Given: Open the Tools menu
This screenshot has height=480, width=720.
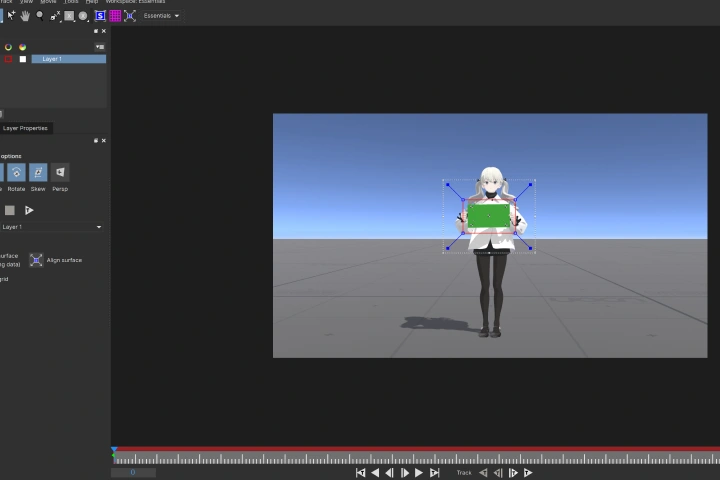Looking at the screenshot, I should tap(71, 1).
